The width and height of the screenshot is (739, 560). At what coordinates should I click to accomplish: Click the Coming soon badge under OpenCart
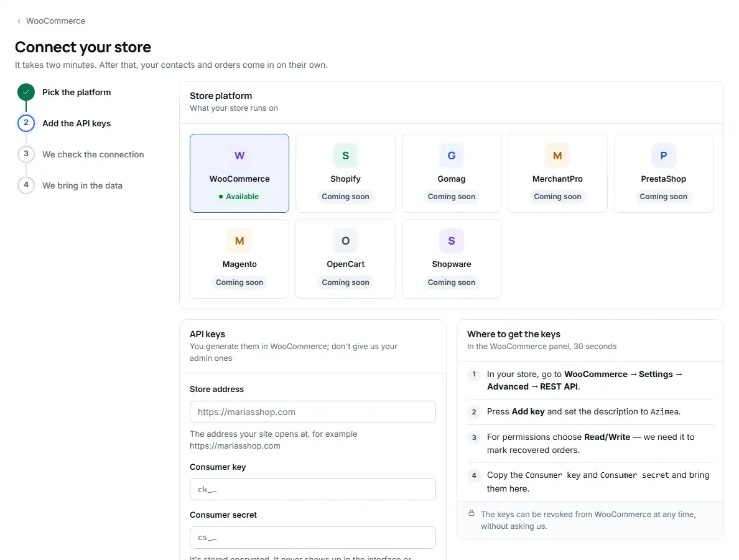click(x=345, y=282)
